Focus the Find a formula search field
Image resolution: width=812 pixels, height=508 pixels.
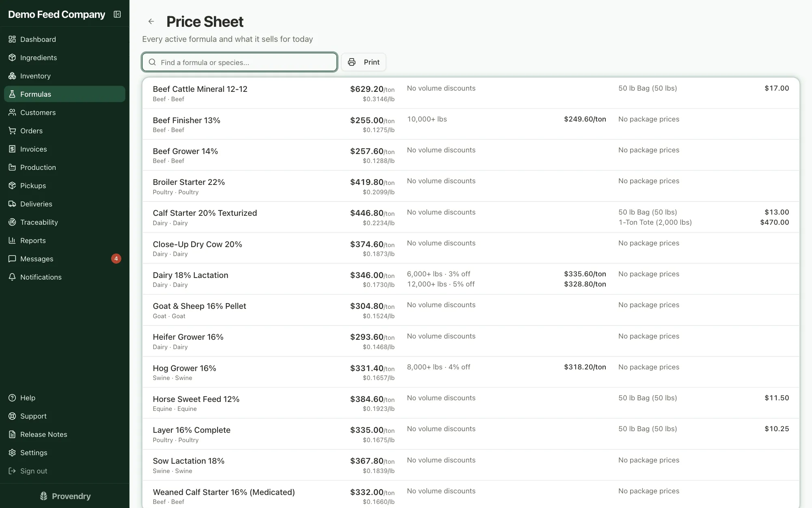click(240, 62)
